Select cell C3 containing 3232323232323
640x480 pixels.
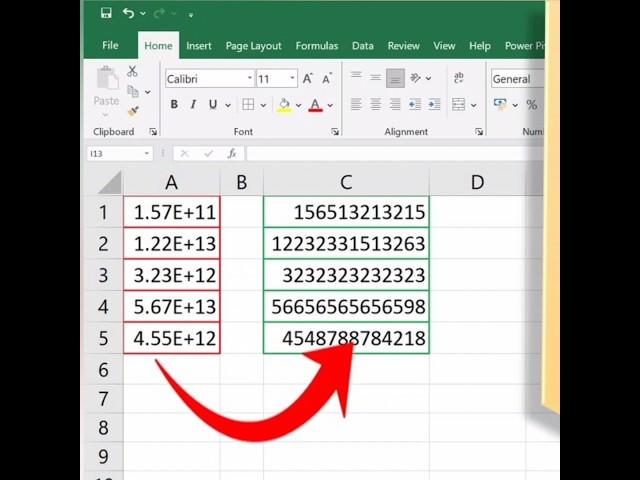tap(346, 275)
